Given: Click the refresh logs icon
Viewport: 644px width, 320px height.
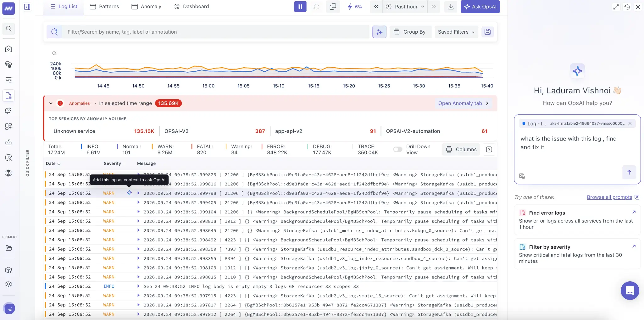Looking at the screenshot, I should [316, 7].
